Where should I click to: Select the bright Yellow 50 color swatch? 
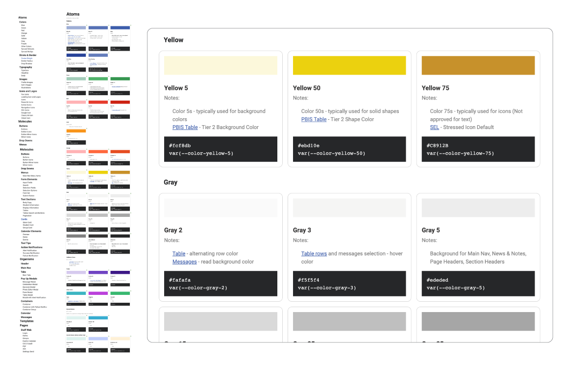coord(349,65)
